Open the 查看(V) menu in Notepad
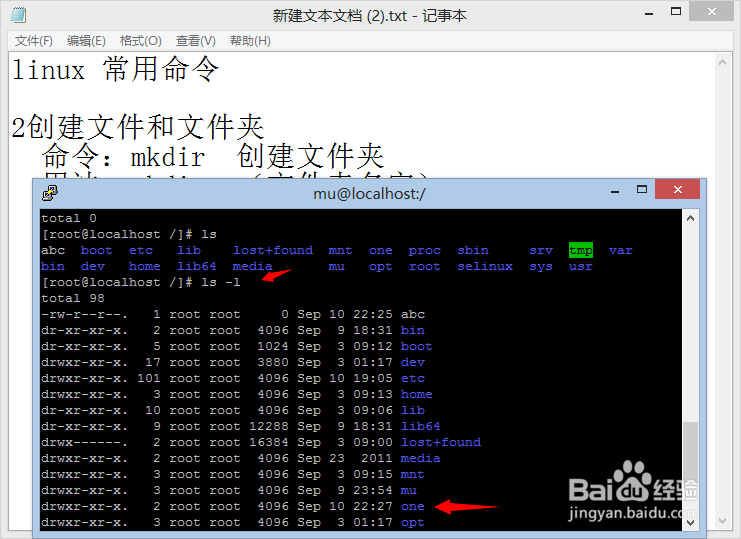The height and width of the screenshot is (539, 741). tap(196, 41)
